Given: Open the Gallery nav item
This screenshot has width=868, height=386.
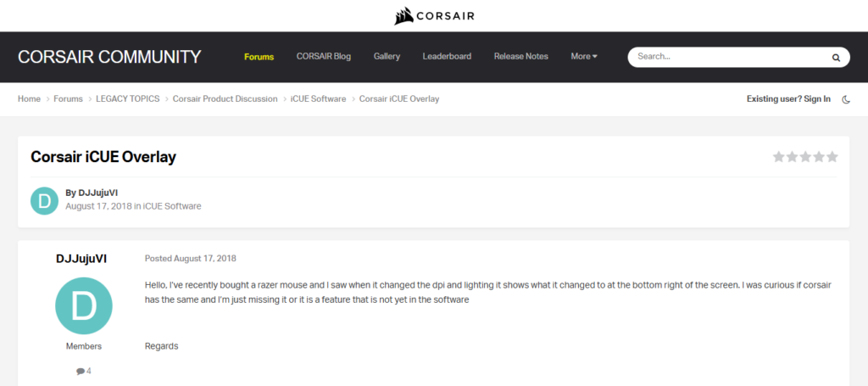Looking at the screenshot, I should pyautogui.click(x=387, y=57).
